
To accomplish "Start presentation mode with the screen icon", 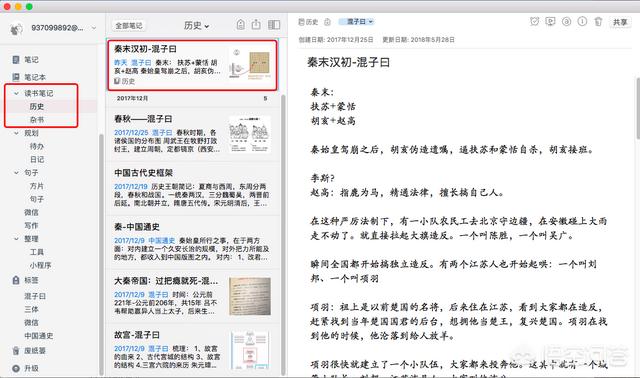I will [x=550, y=22].
